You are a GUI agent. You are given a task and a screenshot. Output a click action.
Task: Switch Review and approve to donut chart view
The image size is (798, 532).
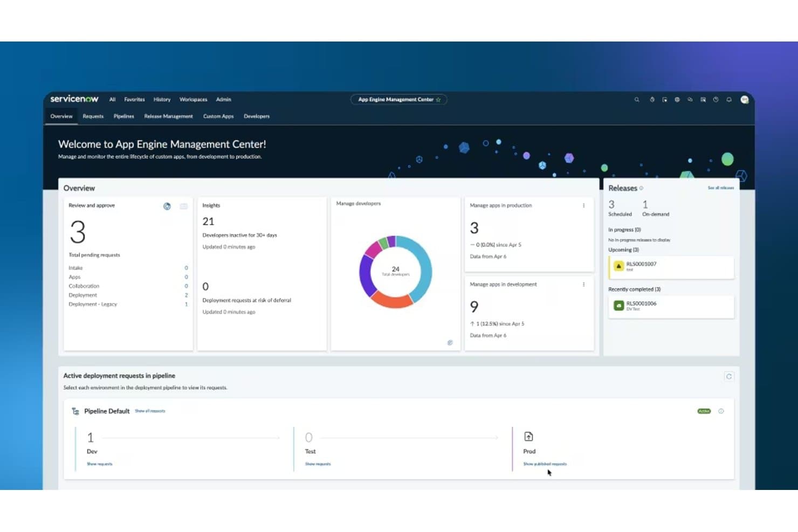(x=167, y=206)
